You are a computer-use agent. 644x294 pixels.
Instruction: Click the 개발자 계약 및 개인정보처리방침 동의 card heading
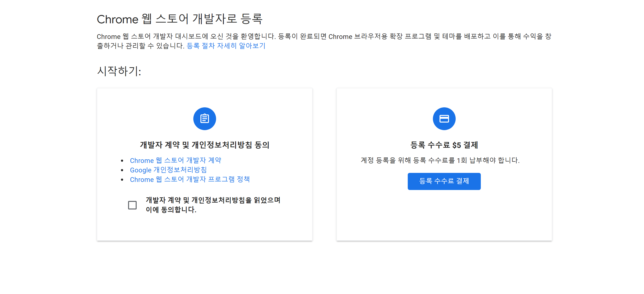coord(204,145)
